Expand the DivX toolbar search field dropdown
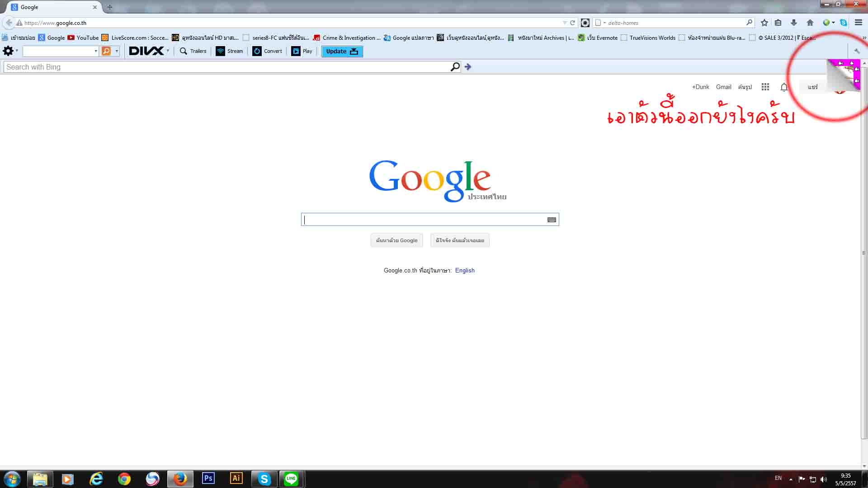Screen dimensions: 868x488 [x=96, y=51]
